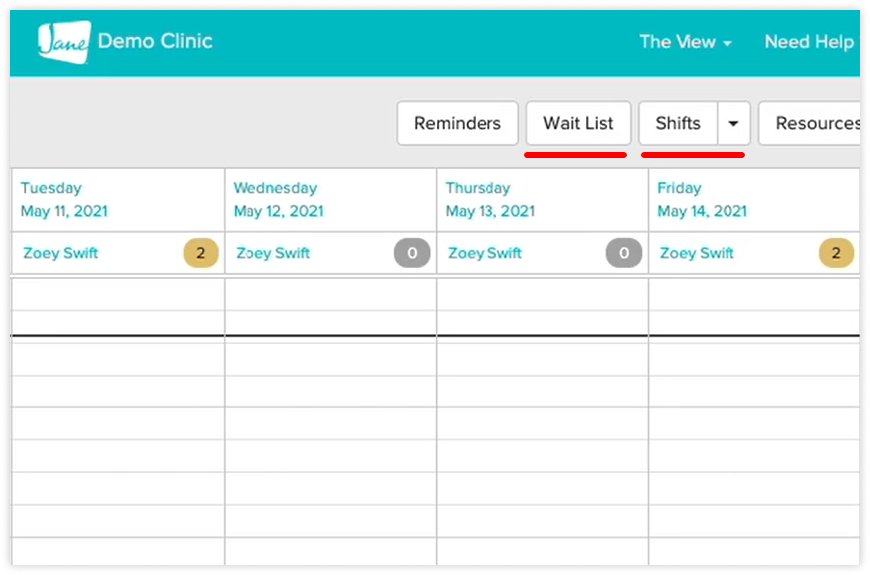This screenshot has width=870, height=575.
Task: Click the Jane logo icon
Action: 64,40
